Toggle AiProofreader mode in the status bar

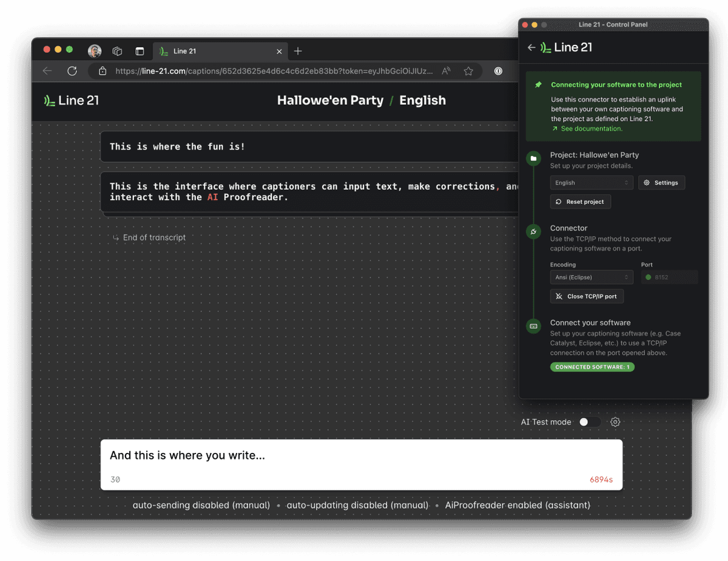pyautogui.click(x=519, y=505)
